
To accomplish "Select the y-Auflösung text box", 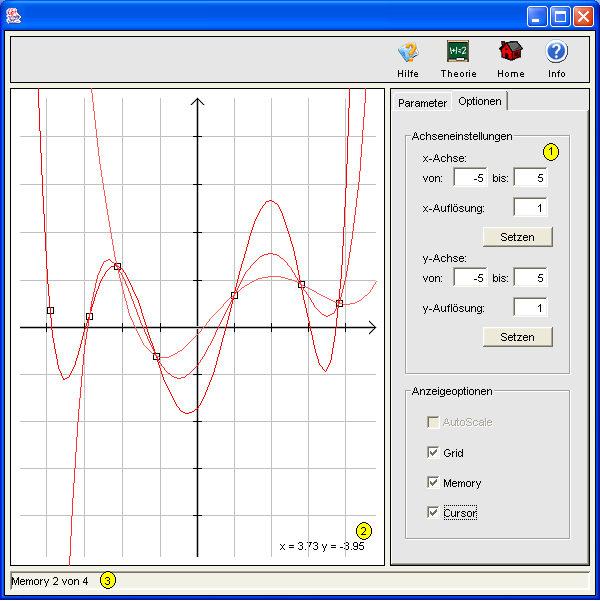I will tap(530, 308).
